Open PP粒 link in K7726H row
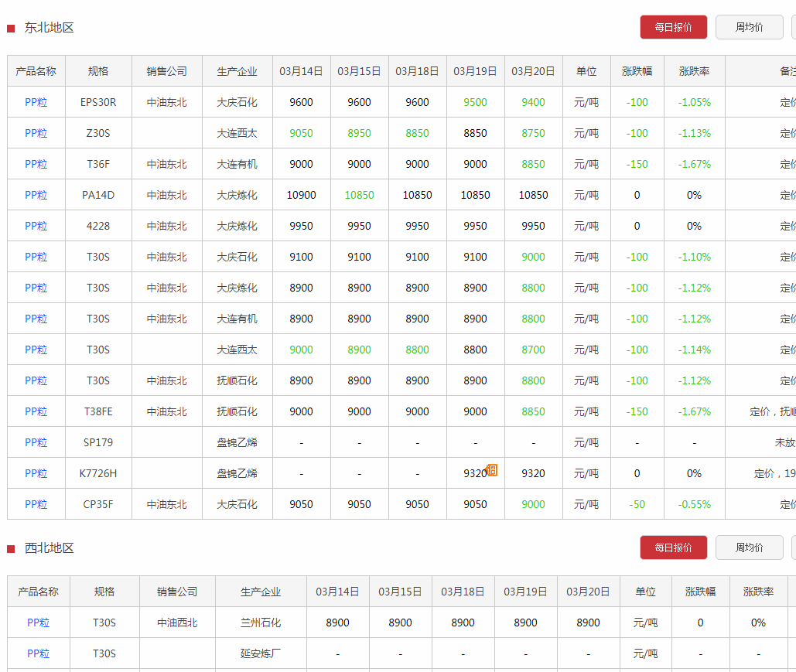This screenshot has width=796, height=672. coord(36,473)
